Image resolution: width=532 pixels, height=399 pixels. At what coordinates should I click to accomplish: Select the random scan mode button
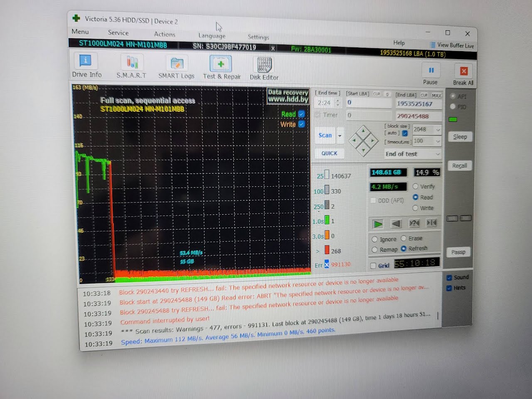(414, 223)
